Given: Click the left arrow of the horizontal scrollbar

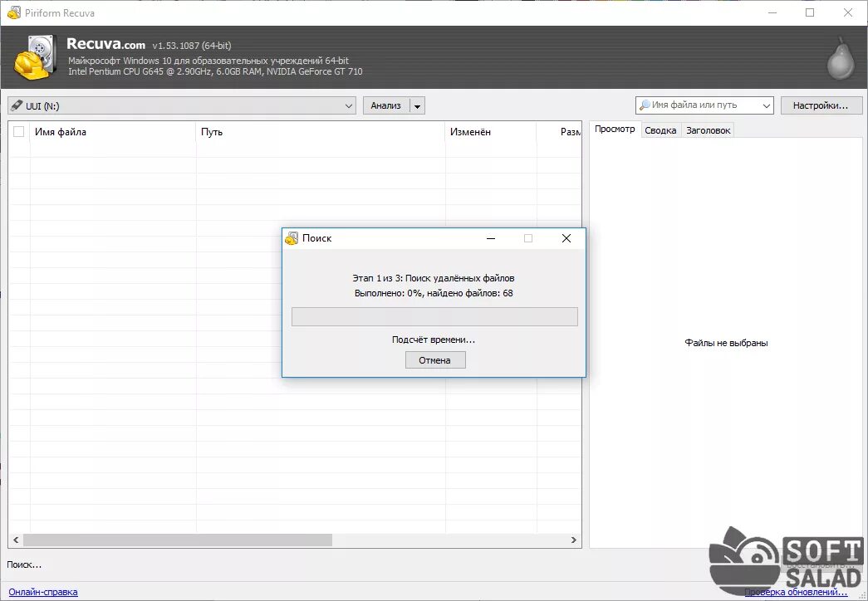Looking at the screenshot, I should point(16,540).
